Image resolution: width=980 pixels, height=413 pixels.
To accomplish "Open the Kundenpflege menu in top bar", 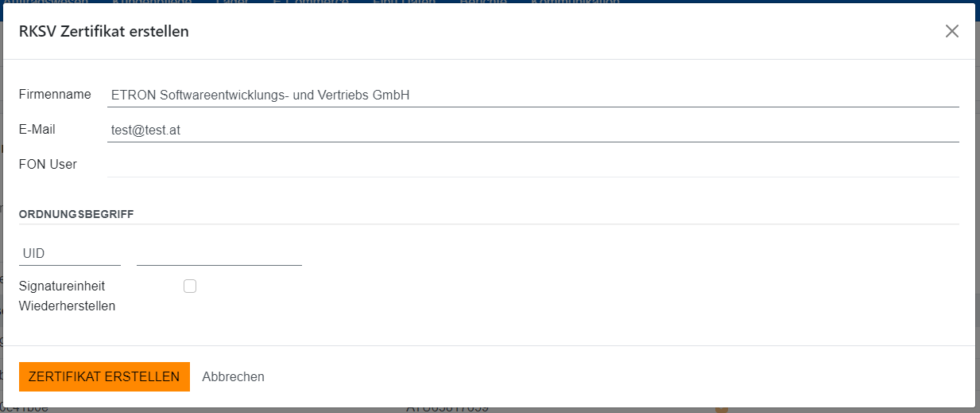I will (156, 2).
